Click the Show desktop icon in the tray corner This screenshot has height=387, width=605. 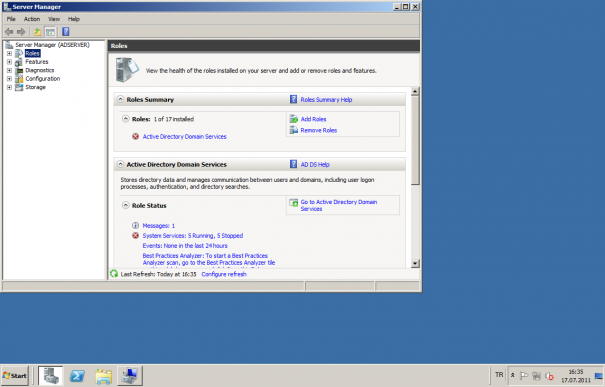coord(599,376)
